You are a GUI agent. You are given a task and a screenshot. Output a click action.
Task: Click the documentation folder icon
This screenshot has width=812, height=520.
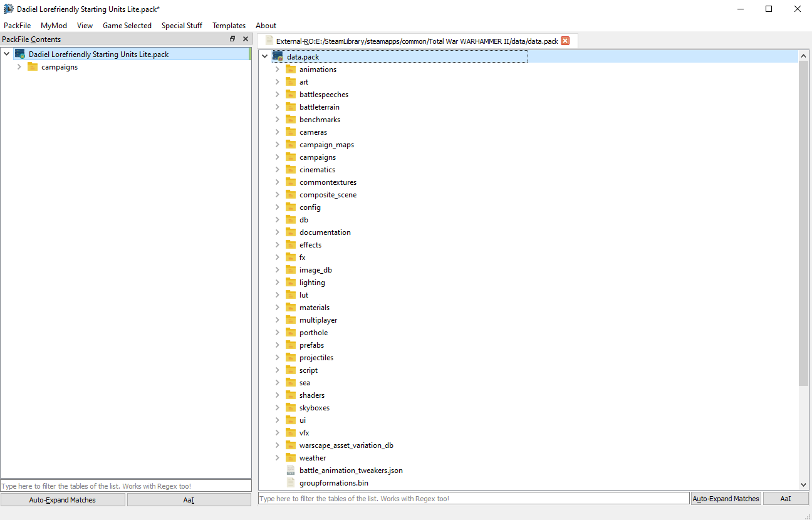coord(291,232)
